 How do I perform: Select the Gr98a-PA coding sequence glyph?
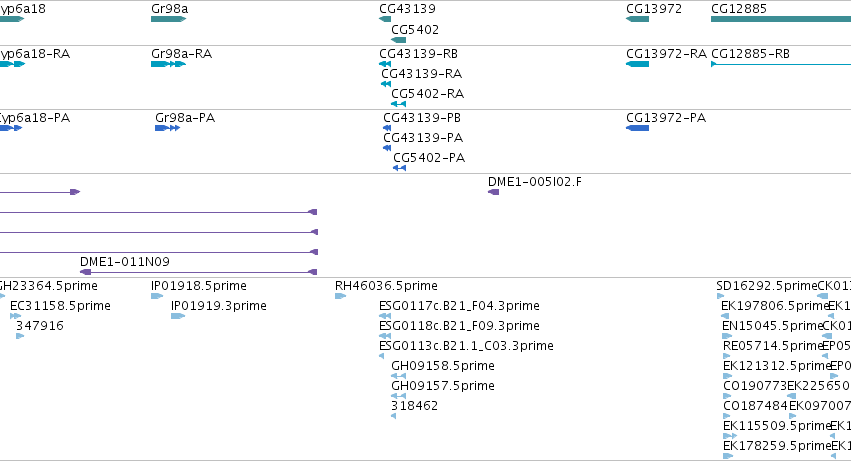(x=168, y=128)
